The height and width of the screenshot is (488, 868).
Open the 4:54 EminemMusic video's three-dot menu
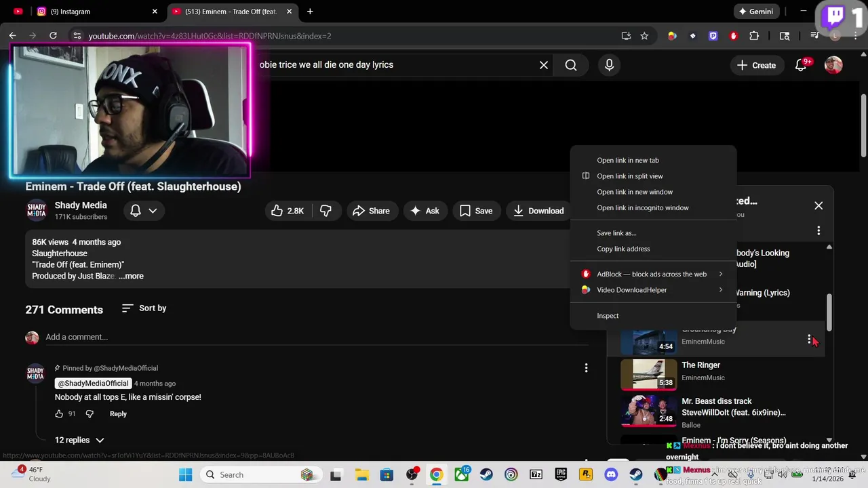click(809, 339)
